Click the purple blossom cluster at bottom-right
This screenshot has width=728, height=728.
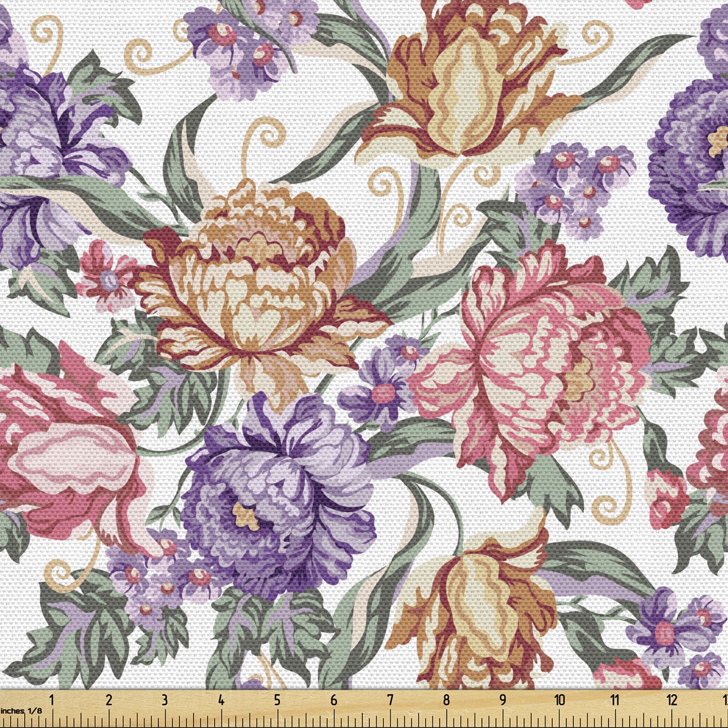point(679,631)
